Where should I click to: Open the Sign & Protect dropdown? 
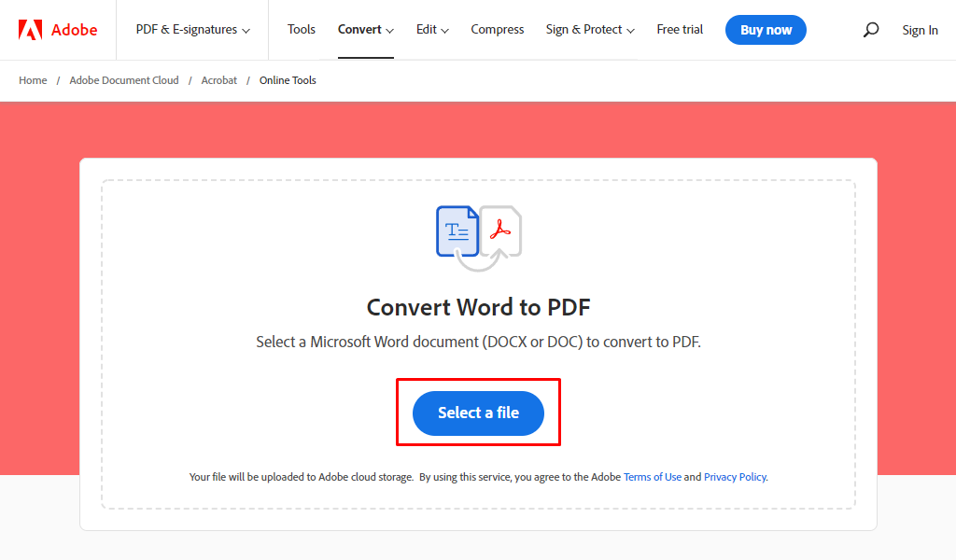point(590,30)
